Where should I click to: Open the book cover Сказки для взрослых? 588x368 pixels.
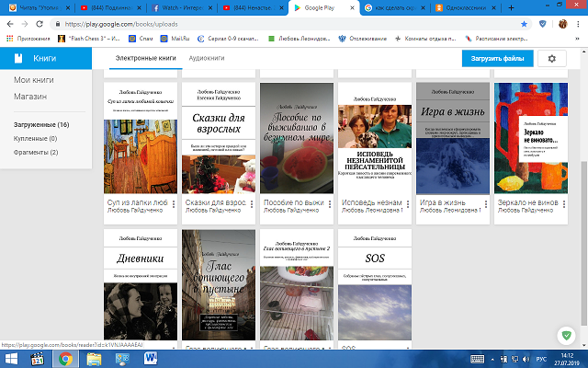217,138
